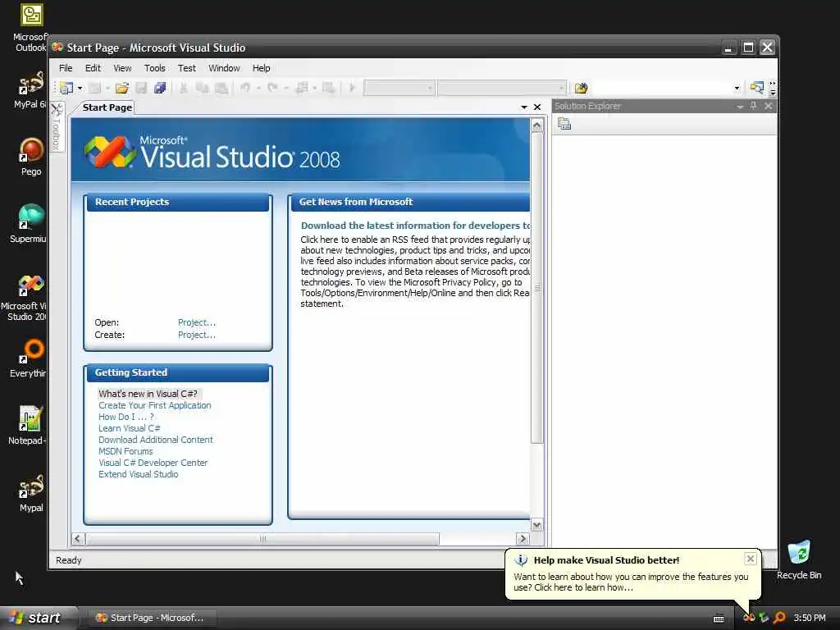Viewport: 840px width, 630px height.
Task: Select the Start Page document tab
Action: [x=107, y=107]
